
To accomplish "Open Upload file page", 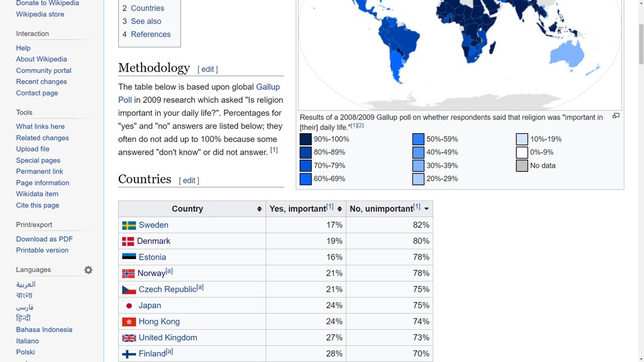I will tap(33, 149).
